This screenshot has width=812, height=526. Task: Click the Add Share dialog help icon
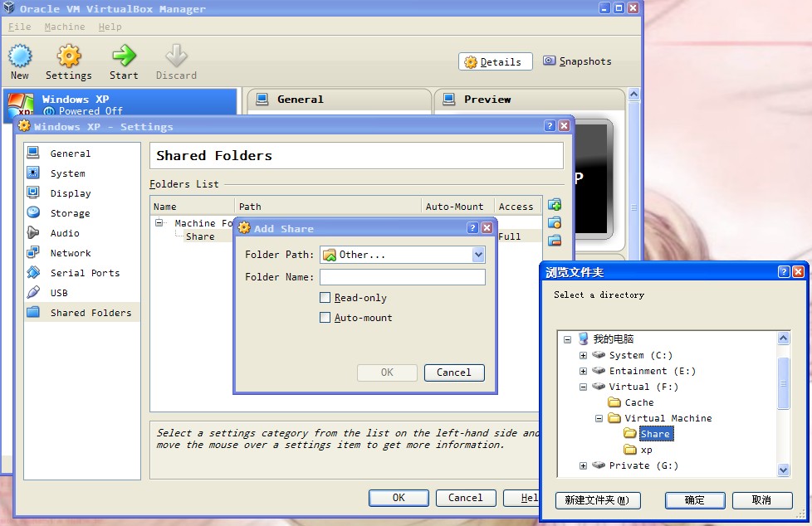[x=472, y=228]
